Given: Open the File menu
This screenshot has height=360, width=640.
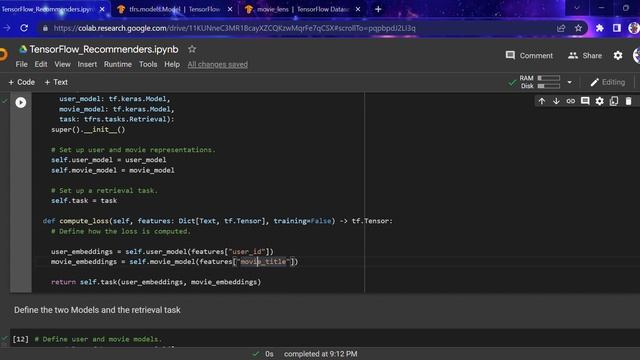Looking at the screenshot, I should pos(21,64).
